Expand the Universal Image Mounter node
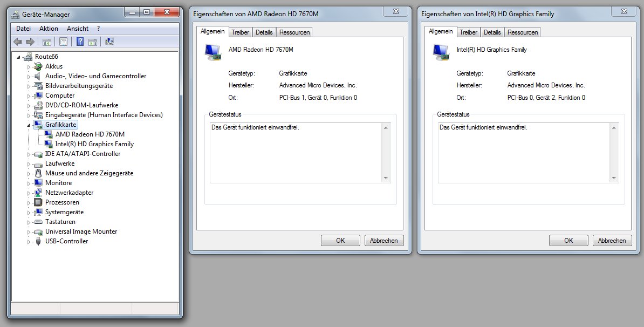The height and width of the screenshot is (327, 644). 29,231
